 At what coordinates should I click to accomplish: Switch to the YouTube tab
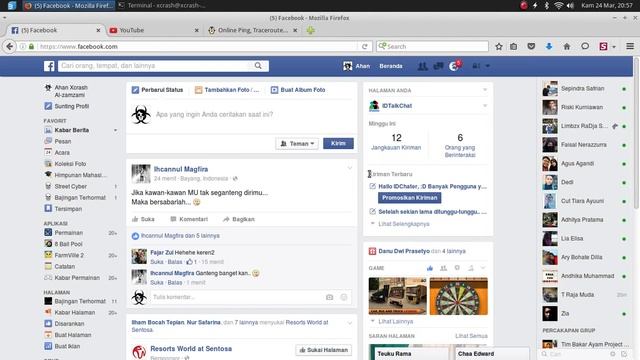pyautogui.click(x=153, y=30)
